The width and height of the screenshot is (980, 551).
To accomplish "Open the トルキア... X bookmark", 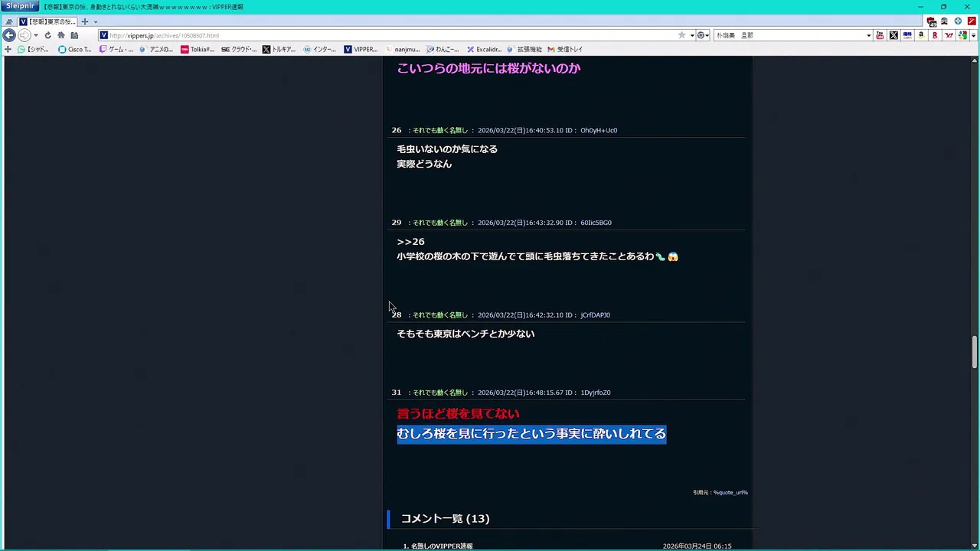I will 279,49.
